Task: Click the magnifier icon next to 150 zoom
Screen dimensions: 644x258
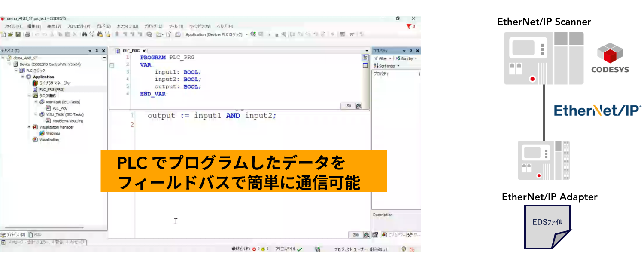Action: click(358, 106)
